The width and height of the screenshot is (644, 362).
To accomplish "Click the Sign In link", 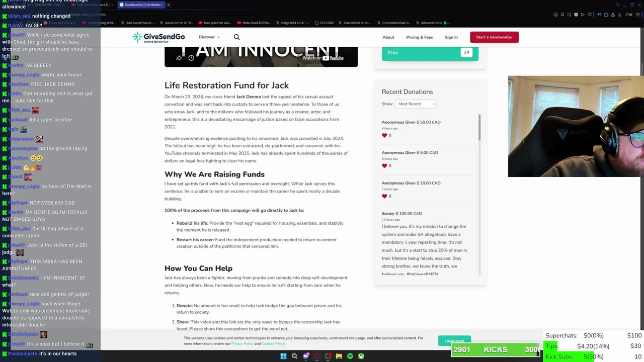I will [451, 37].
